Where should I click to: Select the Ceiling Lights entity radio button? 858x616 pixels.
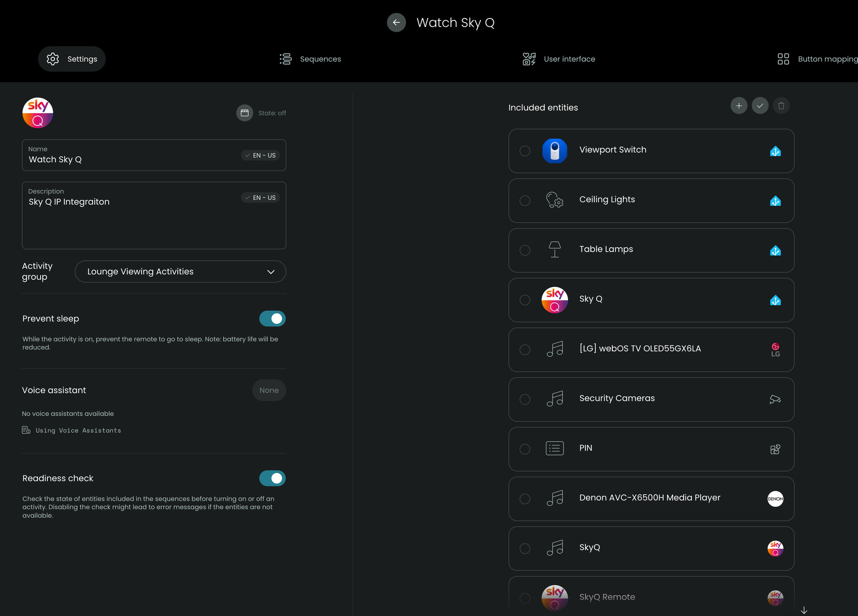pos(525,201)
